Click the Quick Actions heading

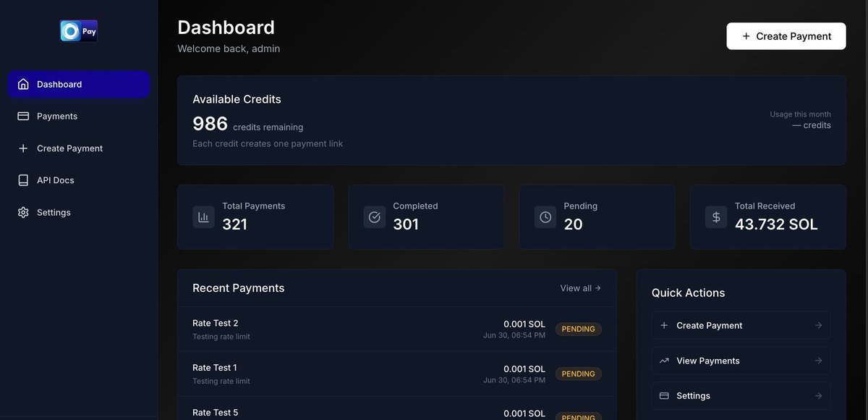pyautogui.click(x=688, y=293)
